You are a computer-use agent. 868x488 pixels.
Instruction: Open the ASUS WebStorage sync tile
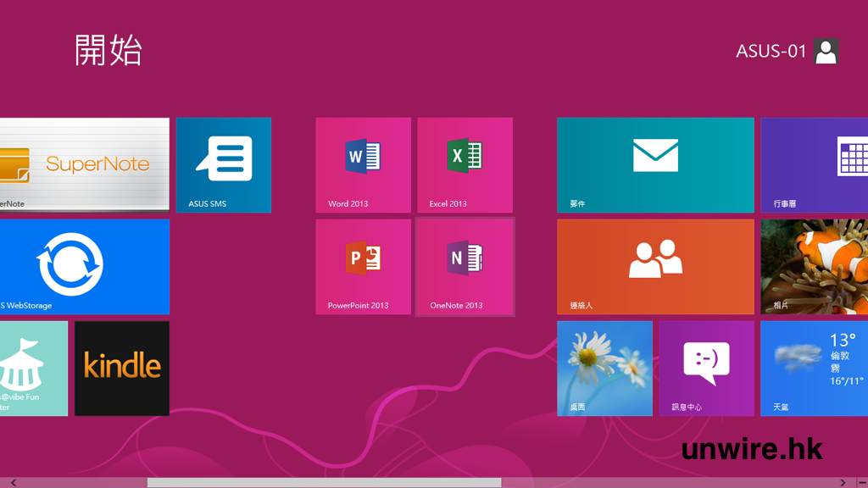84,267
